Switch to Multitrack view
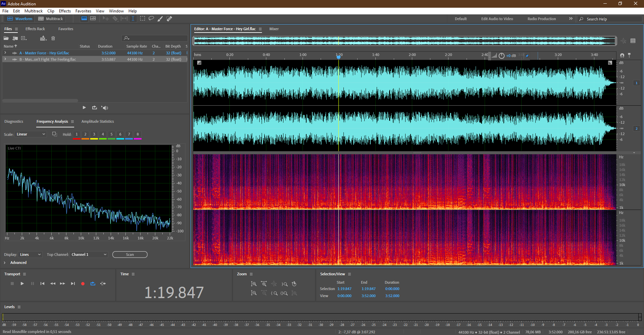 [x=51, y=19]
